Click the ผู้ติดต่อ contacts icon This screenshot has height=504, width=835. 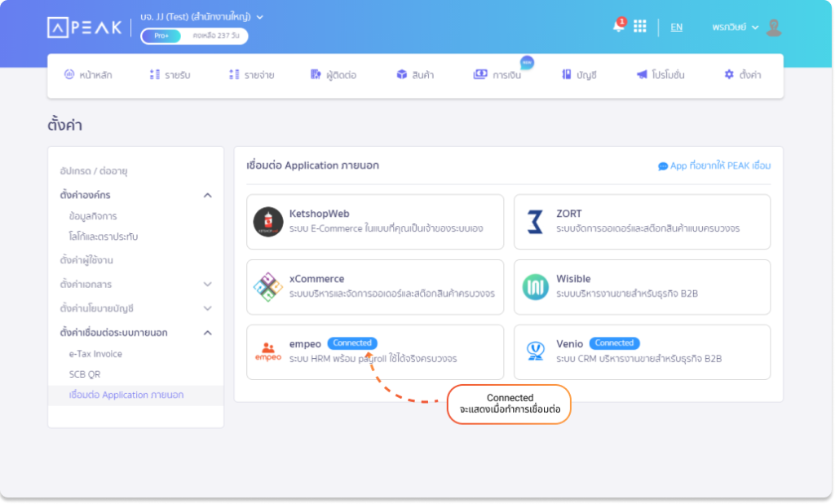coord(316,74)
